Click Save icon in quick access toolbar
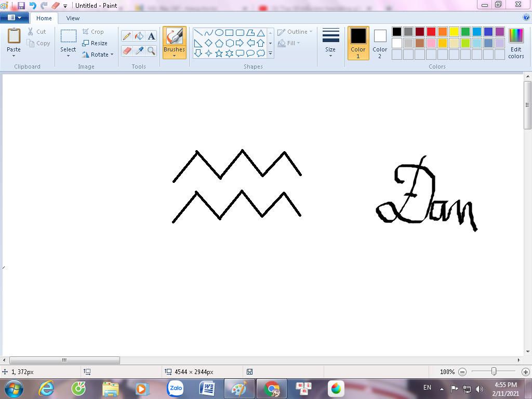 (21, 5)
